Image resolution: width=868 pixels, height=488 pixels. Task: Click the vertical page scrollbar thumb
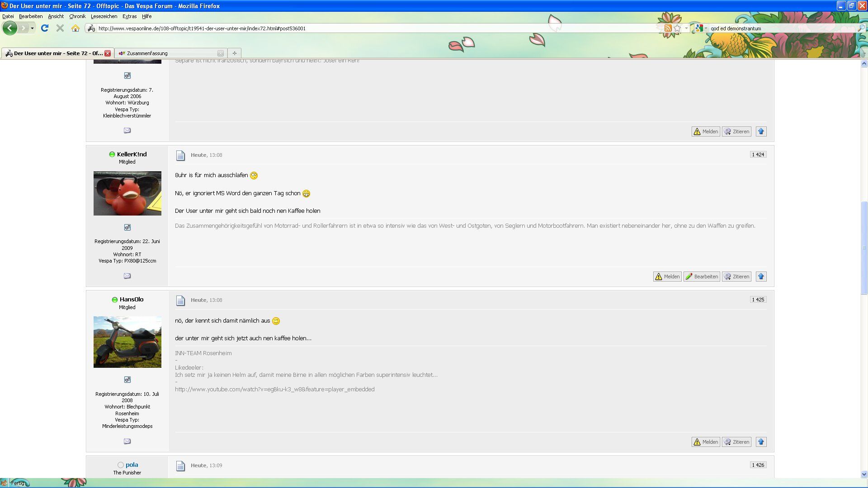click(864, 248)
